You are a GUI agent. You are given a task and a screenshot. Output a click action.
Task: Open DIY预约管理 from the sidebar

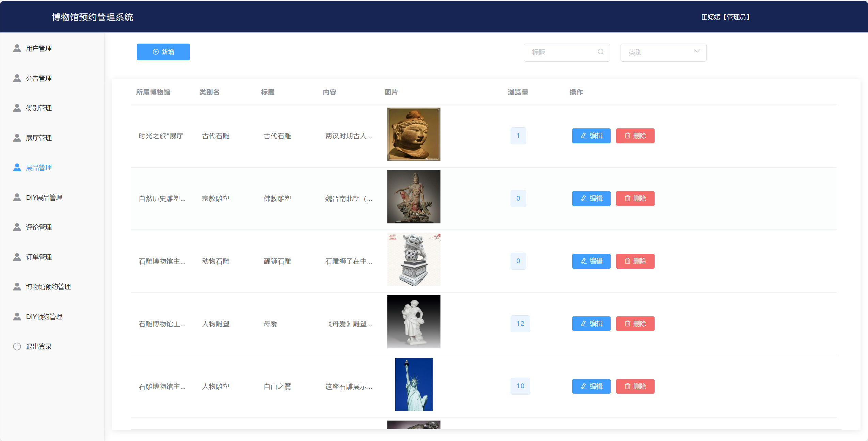coord(44,317)
